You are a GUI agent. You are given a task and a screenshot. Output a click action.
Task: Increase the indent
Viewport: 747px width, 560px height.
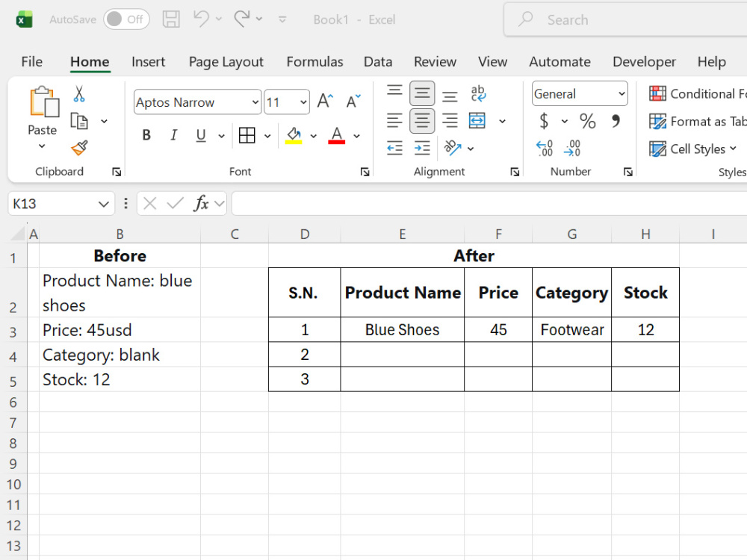422,149
